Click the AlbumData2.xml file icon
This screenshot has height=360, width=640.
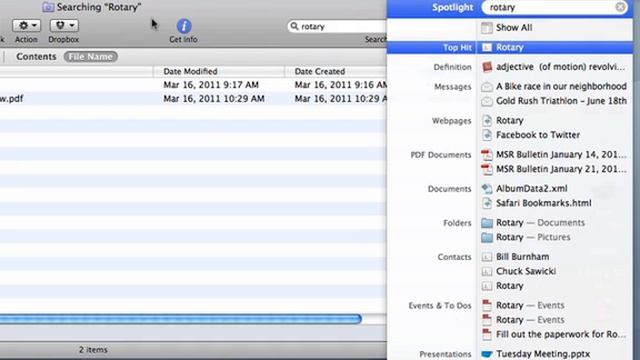[487, 189]
